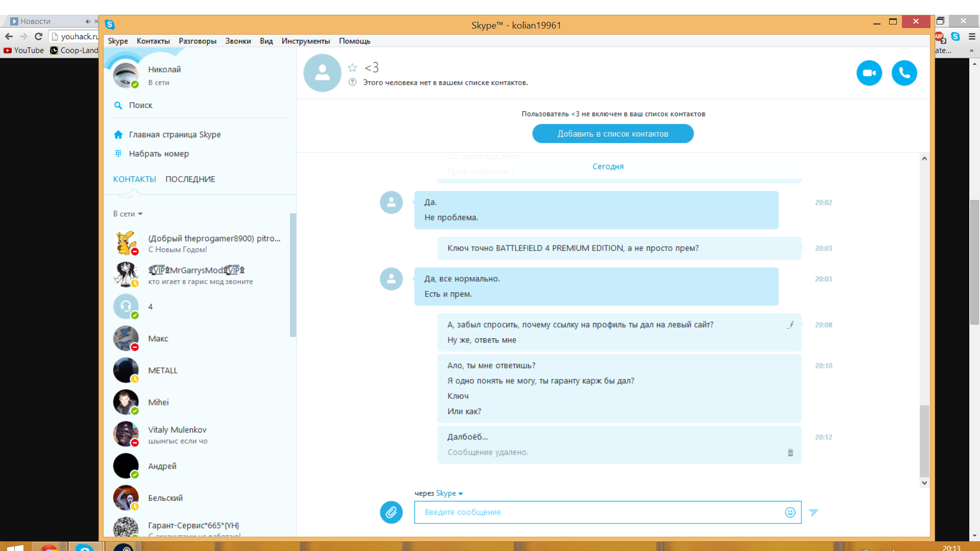Open the dial pad via Набрать номер

[159, 154]
